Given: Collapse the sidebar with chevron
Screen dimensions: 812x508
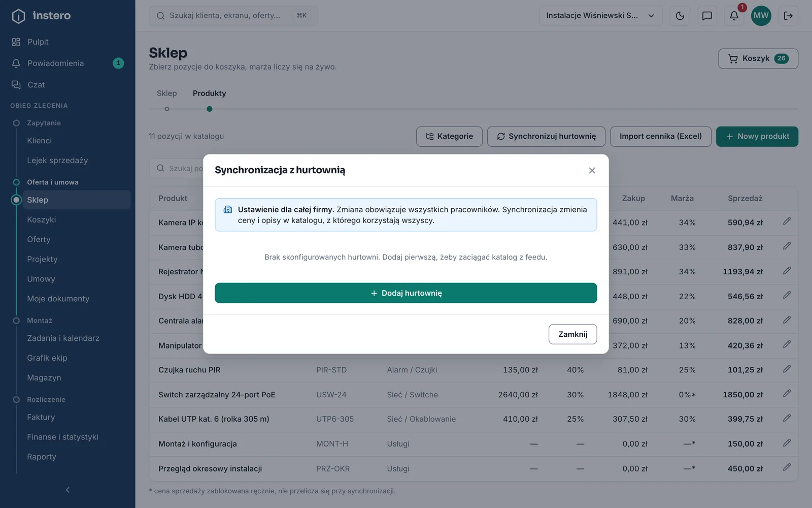Looking at the screenshot, I should 67,490.
